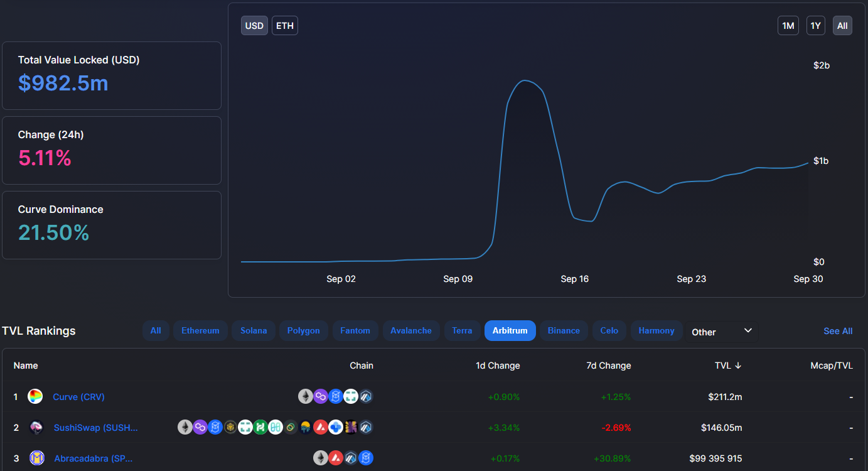
Task: Select the Solana chain tab
Action: point(253,331)
